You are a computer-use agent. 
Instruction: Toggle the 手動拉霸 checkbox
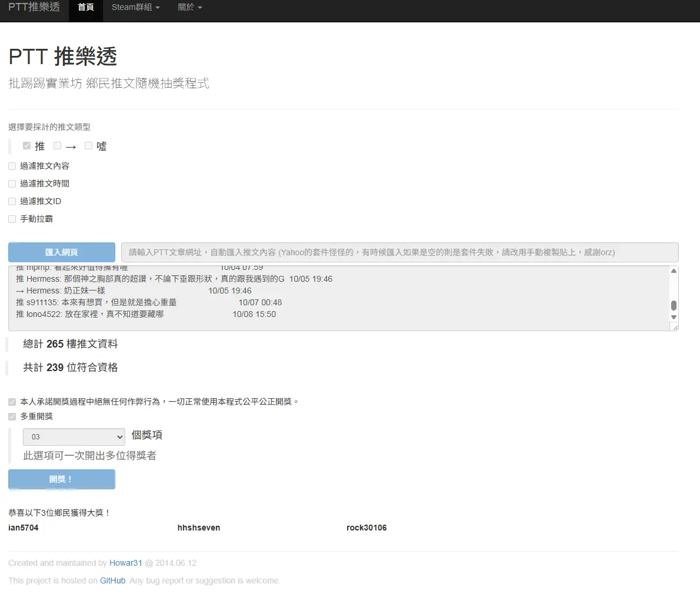click(12, 219)
